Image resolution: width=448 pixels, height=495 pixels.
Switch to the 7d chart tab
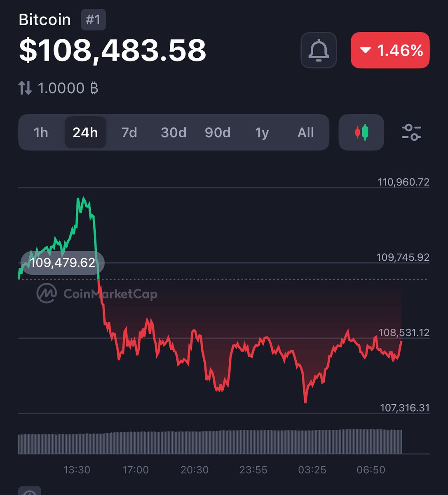coord(128,132)
